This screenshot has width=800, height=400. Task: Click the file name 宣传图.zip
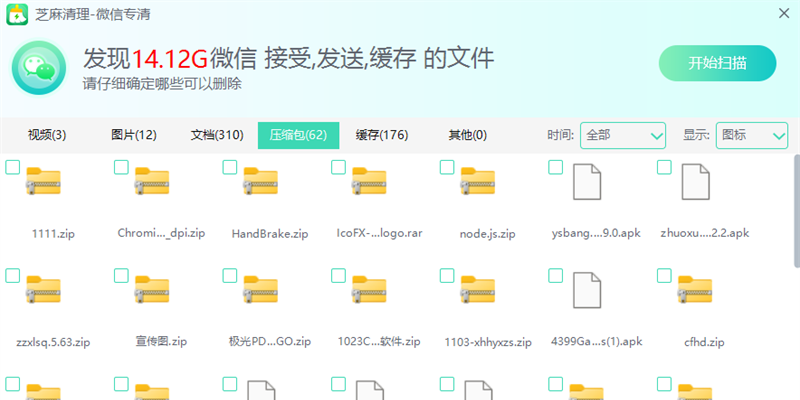162,342
